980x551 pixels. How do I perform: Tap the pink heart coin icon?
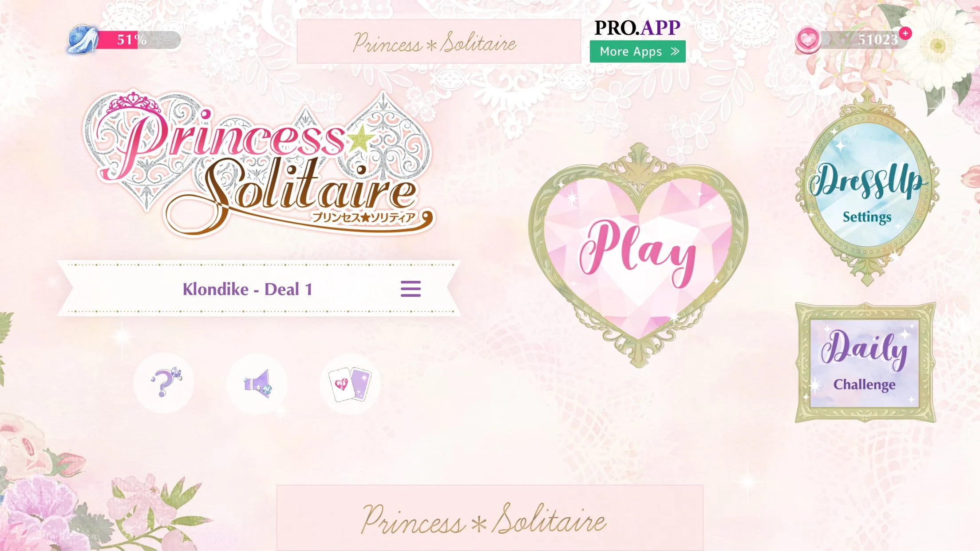point(808,40)
